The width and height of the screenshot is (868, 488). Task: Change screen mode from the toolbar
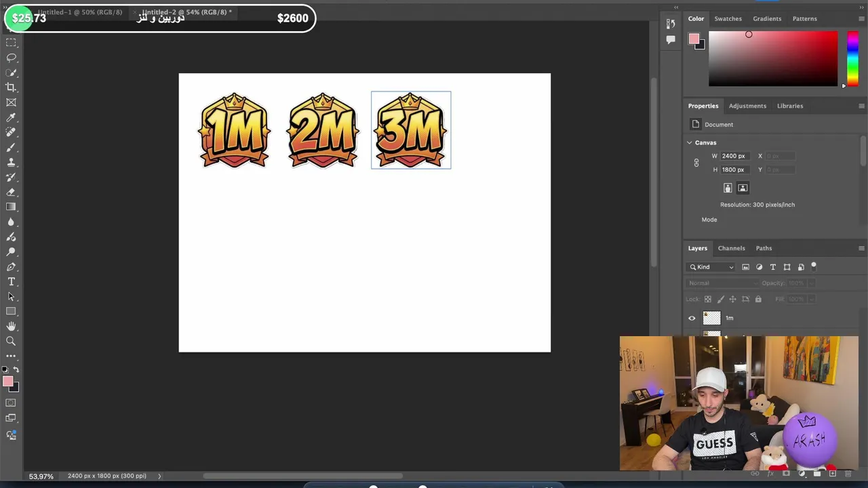pyautogui.click(x=11, y=418)
